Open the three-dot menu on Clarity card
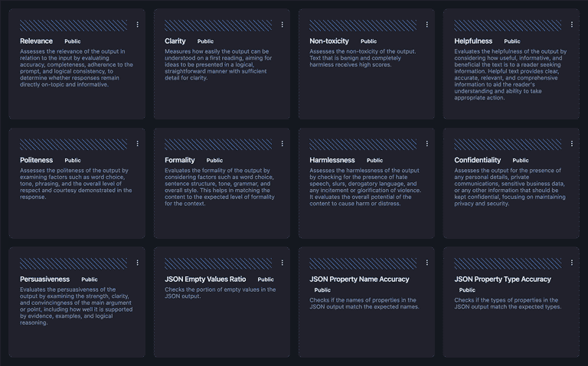Viewport: 588px width, 366px height. pyautogui.click(x=283, y=25)
